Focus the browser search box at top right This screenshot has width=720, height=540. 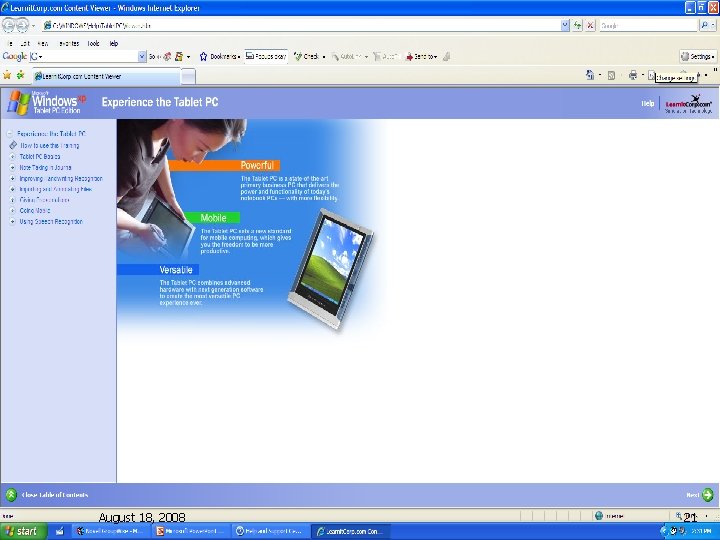tap(647, 26)
